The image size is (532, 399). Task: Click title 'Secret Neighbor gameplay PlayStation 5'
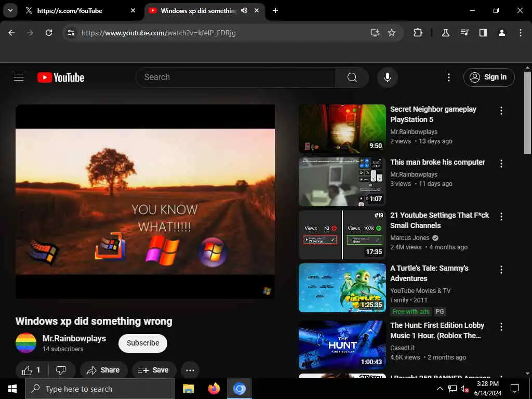[433, 114]
